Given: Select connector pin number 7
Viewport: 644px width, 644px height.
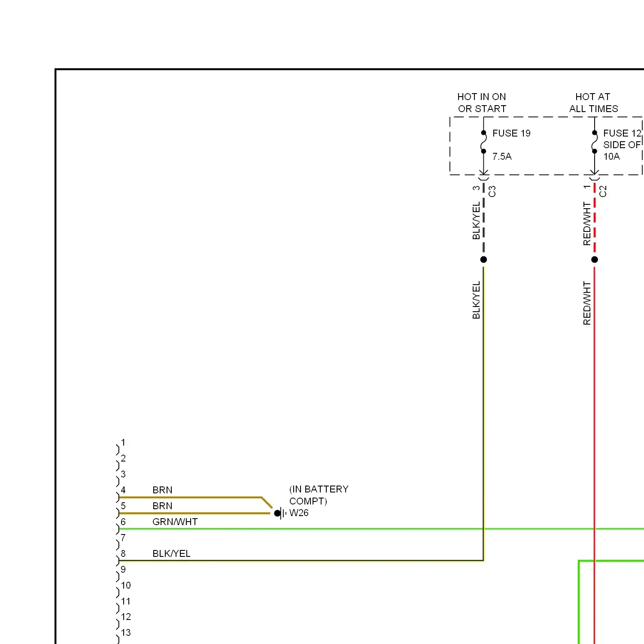Looking at the screenshot, I should click(x=123, y=538).
